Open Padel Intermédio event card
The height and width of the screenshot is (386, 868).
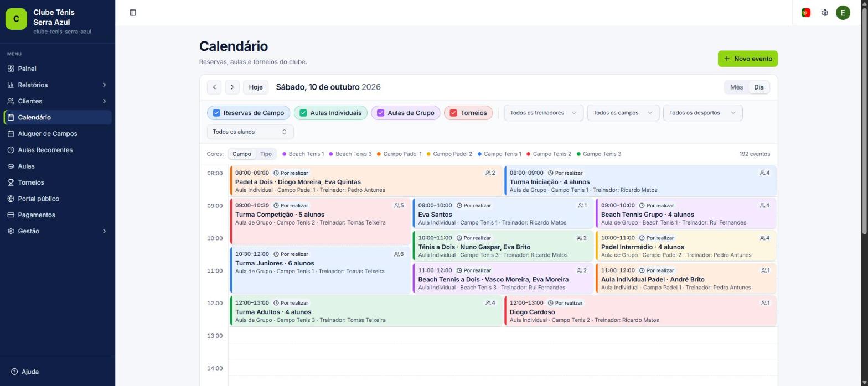[686, 246]
